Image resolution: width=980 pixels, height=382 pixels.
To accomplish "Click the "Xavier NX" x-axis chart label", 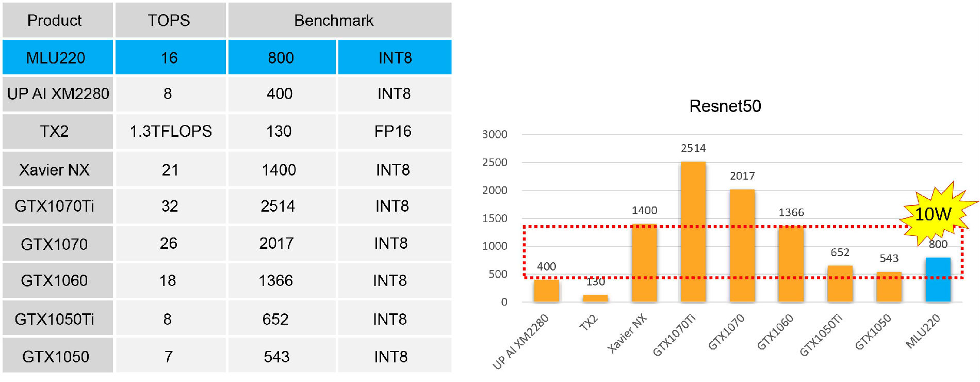I will (627, 333).
